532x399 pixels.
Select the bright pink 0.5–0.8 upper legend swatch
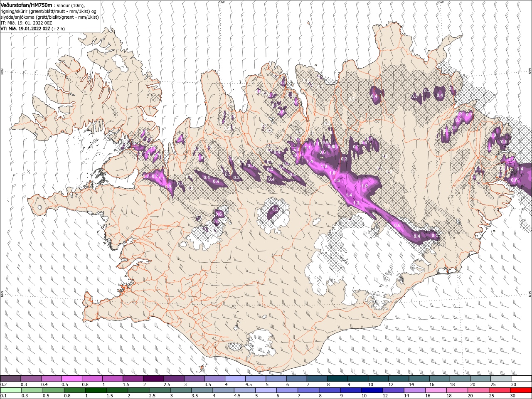click(71, 378)
